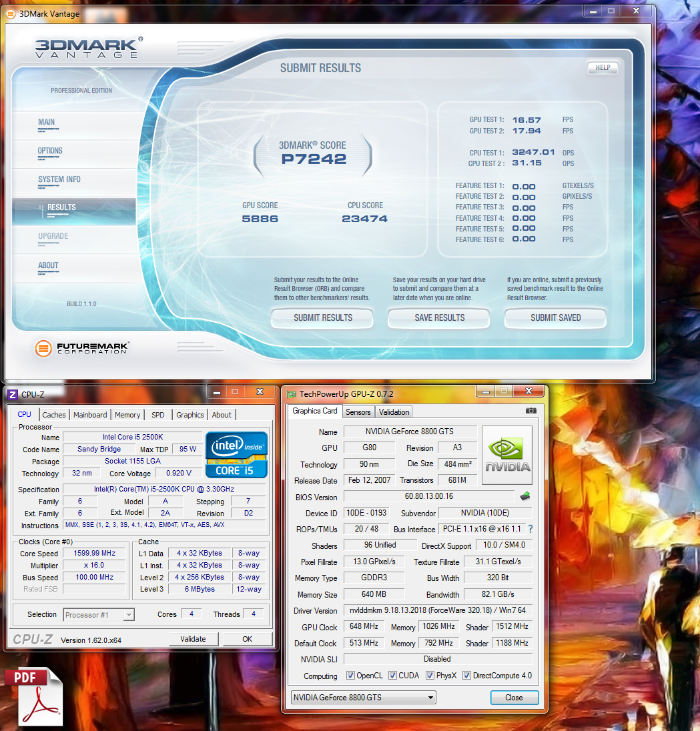
Task: Switch to the Graphics tab in CPU-Z
Action: 190,415
